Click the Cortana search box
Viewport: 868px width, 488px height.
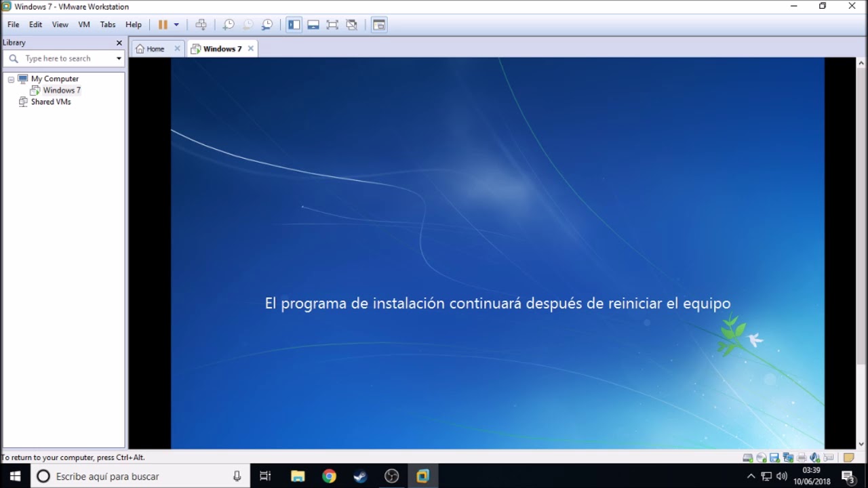point(140,476)
